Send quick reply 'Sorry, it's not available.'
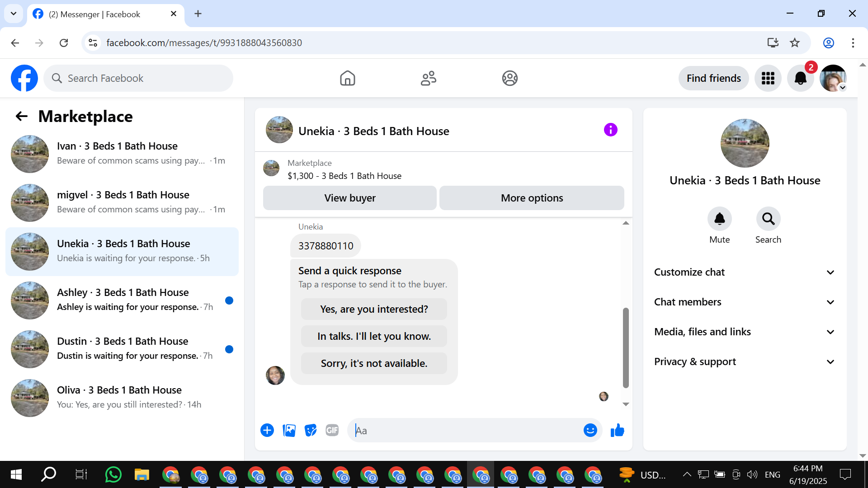The height and width of the screenshot is (488, 868). click(374, 363)
